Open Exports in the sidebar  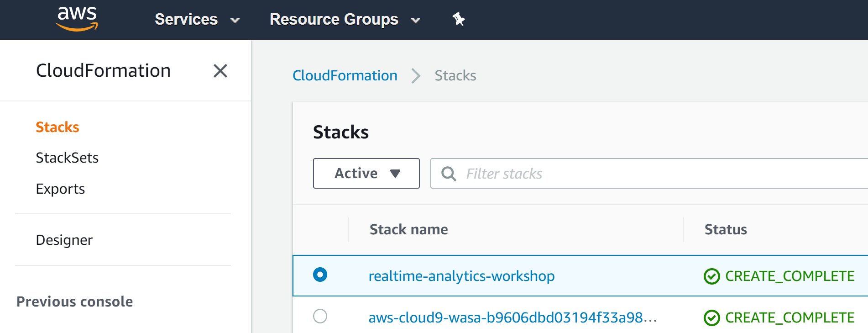point(60,189)
